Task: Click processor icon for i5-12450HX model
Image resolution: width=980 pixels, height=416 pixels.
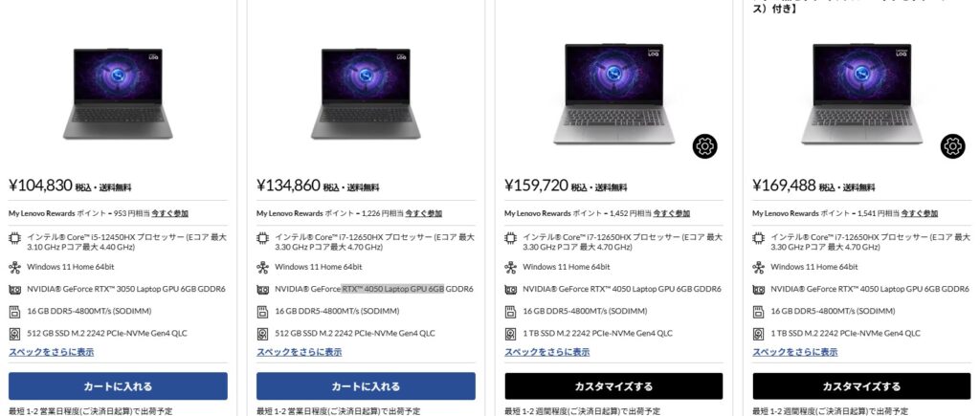Action: [x=15, y=237]
